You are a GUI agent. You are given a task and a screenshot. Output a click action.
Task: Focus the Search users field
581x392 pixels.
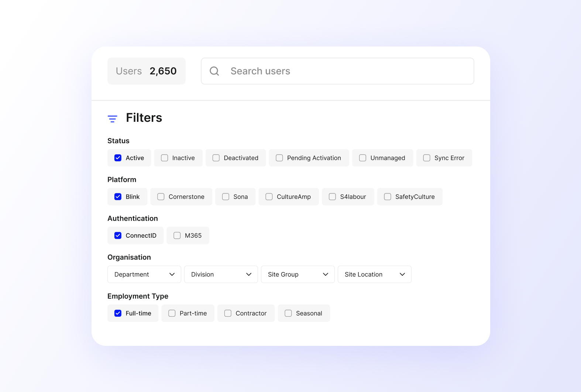[337, 71]
